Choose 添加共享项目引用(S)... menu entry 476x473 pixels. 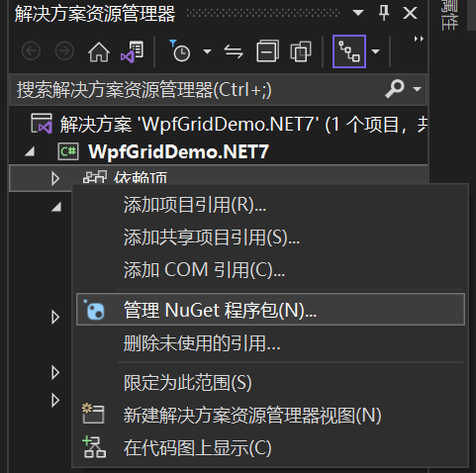[x=270, y=237]
